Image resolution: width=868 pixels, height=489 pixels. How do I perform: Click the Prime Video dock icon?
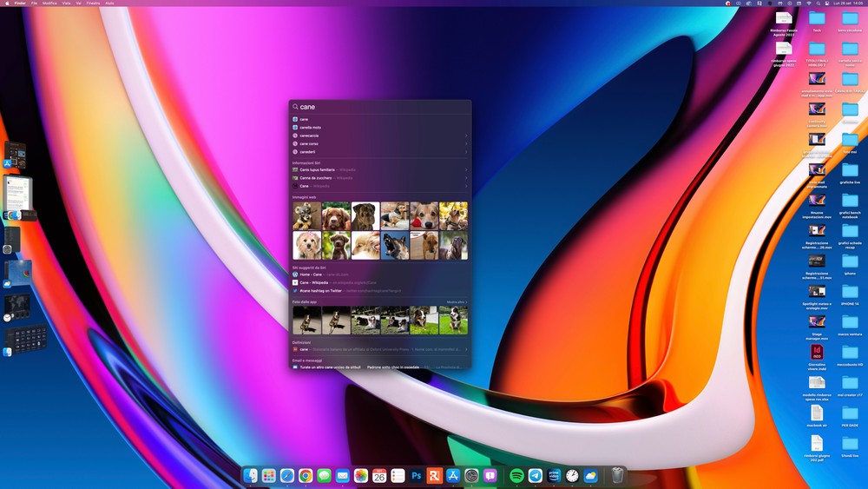click(x=554, y=476)
